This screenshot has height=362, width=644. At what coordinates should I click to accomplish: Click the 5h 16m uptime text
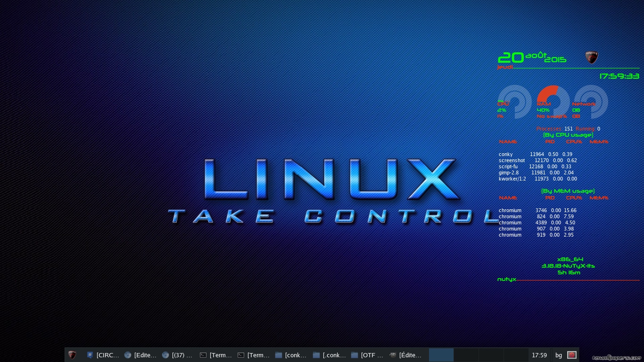569,272
